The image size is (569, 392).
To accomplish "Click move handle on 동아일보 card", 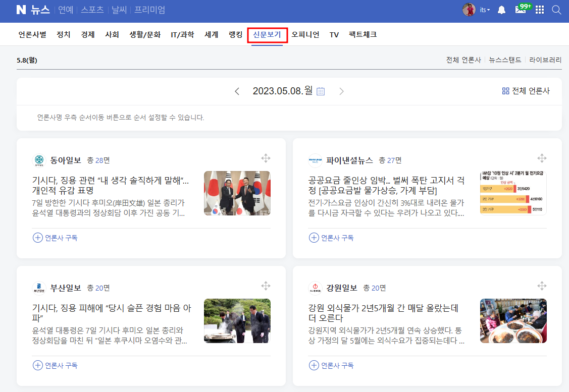I will click(266, 158).
